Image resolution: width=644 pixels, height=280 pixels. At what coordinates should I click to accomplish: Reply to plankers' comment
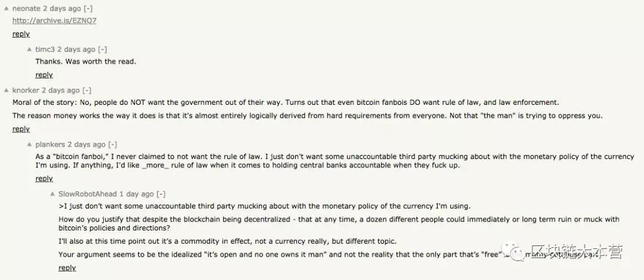[44, 179]
